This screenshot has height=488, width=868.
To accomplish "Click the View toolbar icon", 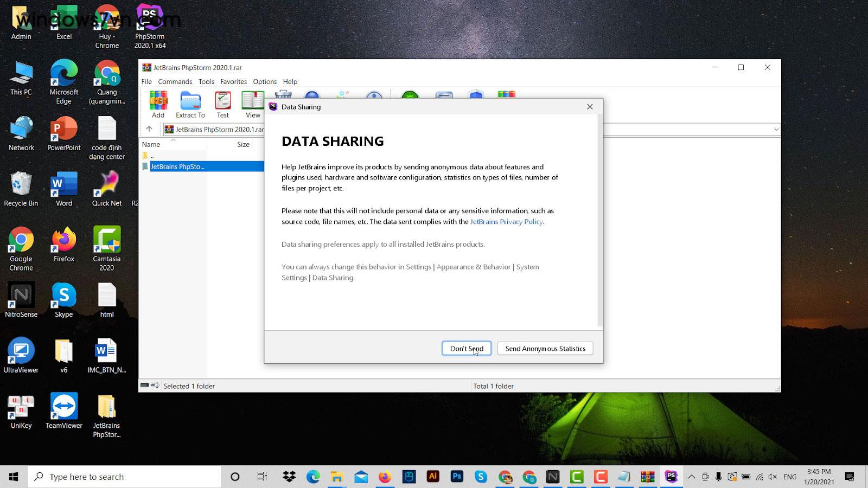I will (x=253, y=104).
